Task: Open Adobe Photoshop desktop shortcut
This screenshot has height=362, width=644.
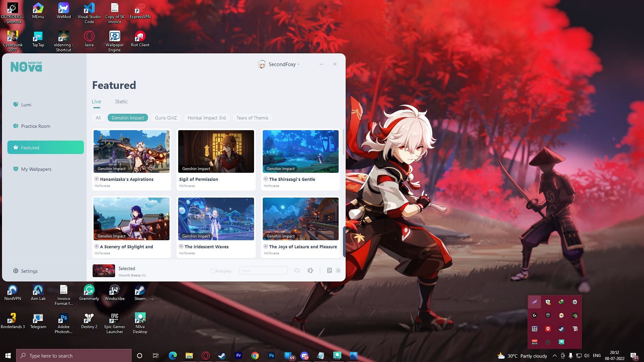Action: click(63, 323)
